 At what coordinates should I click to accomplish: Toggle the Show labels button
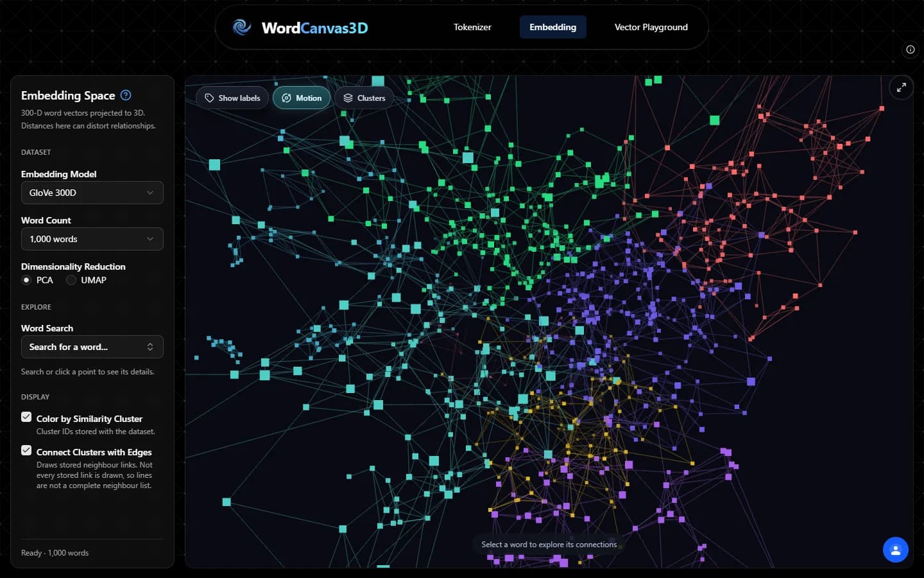[232, 98]
